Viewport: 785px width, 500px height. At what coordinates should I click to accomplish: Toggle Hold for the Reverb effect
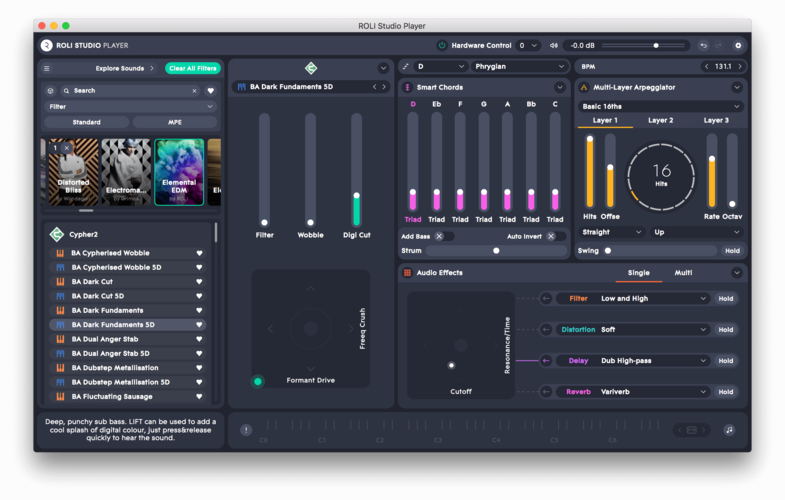725,392
